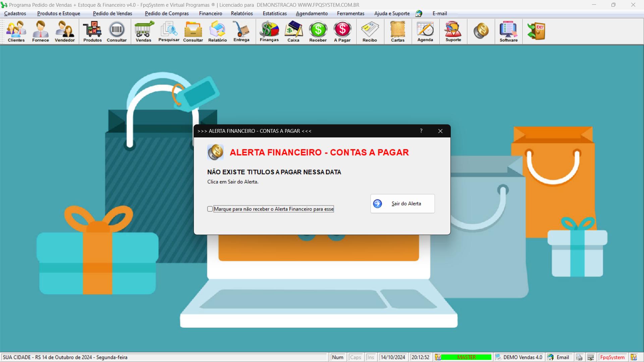
Task: Toggle the financial alert suppression checkbox
Action: 210,208
